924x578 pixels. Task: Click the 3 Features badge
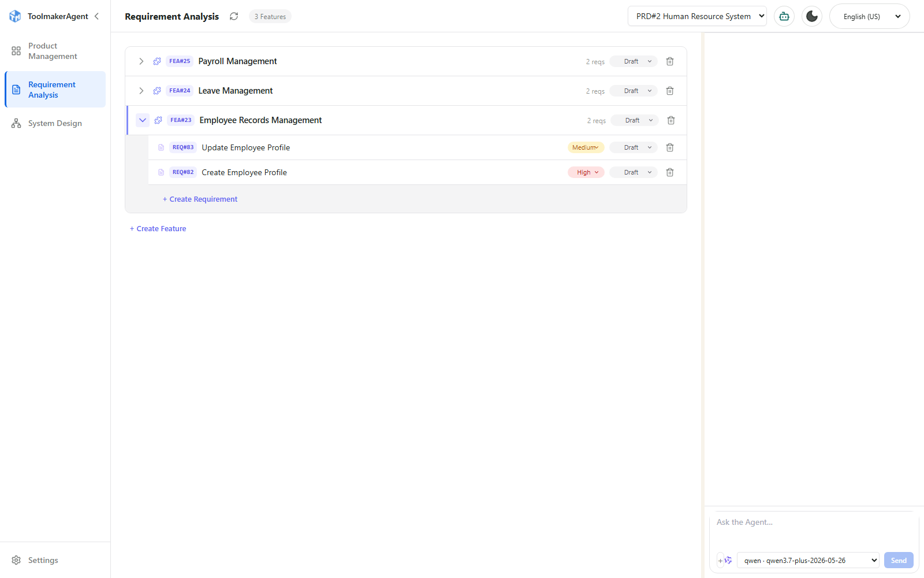coord(270,16)
